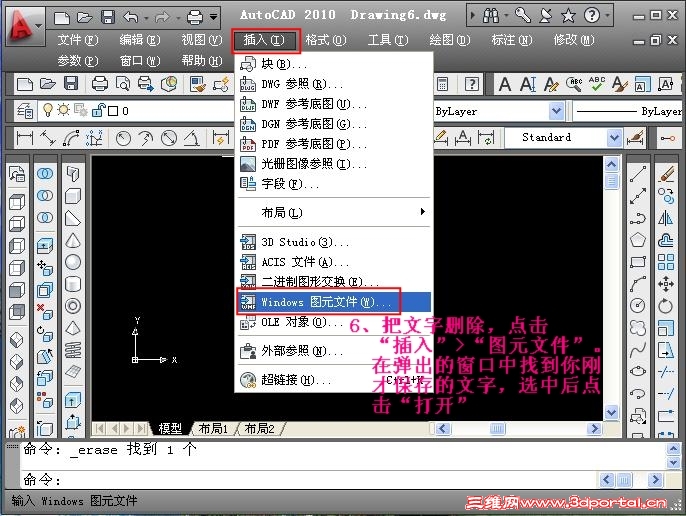Select Angular dimension tool icon
The height and width of the screenshot is (516, 686).
tap(191, 138)
